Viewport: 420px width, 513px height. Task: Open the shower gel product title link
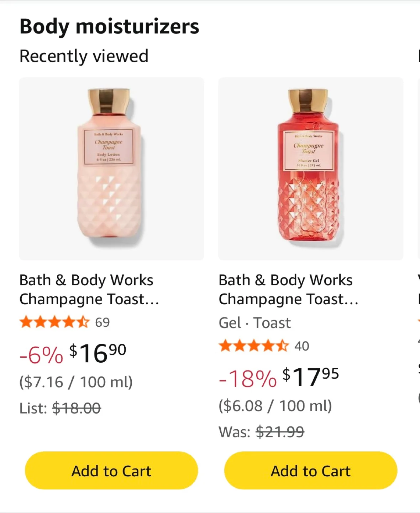(289, 290)
